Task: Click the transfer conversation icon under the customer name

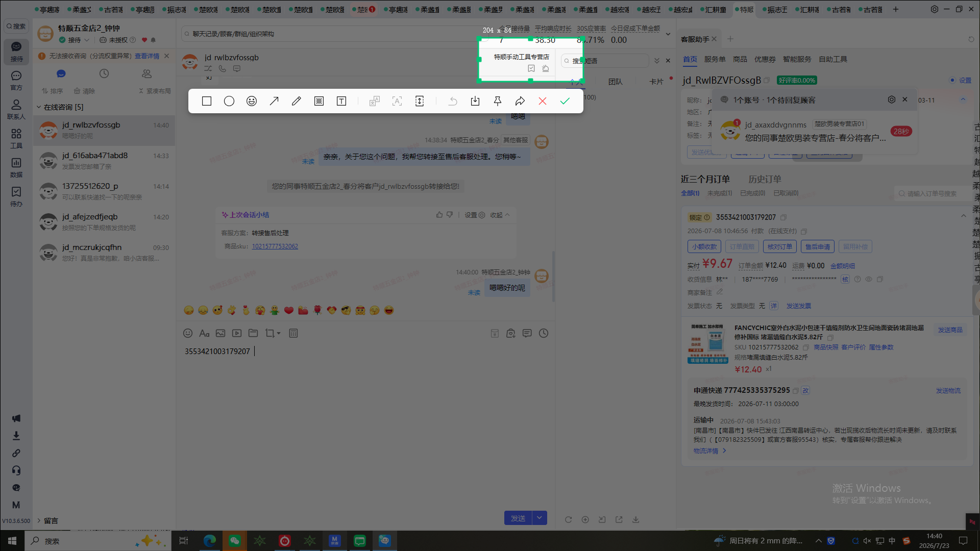Action: coord(208,68)
